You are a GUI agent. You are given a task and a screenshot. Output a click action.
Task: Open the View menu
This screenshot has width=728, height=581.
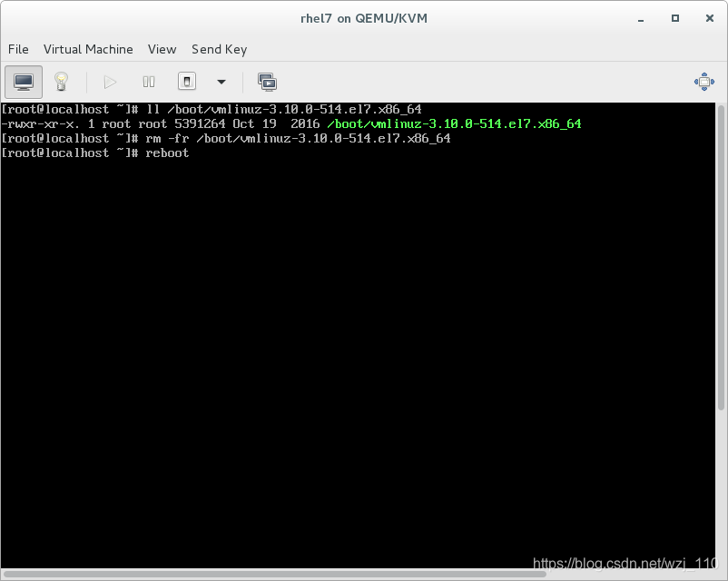coord(162,49)
